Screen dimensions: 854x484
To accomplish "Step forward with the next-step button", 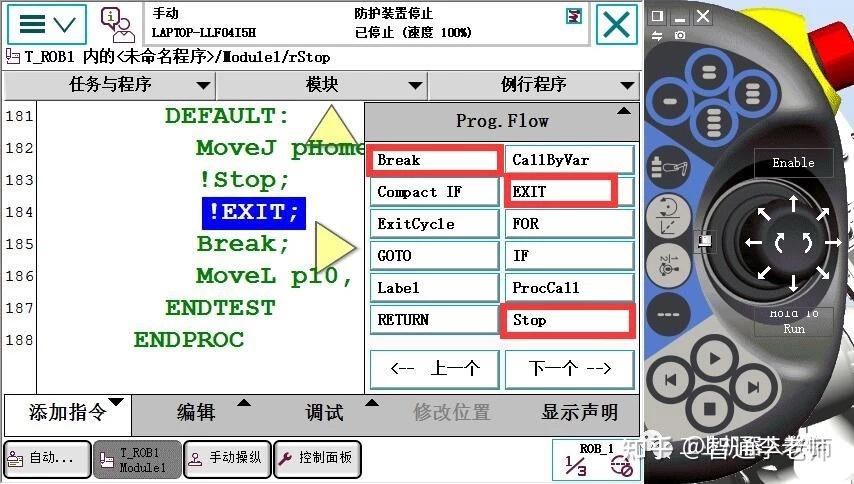I will pos(754,387).
